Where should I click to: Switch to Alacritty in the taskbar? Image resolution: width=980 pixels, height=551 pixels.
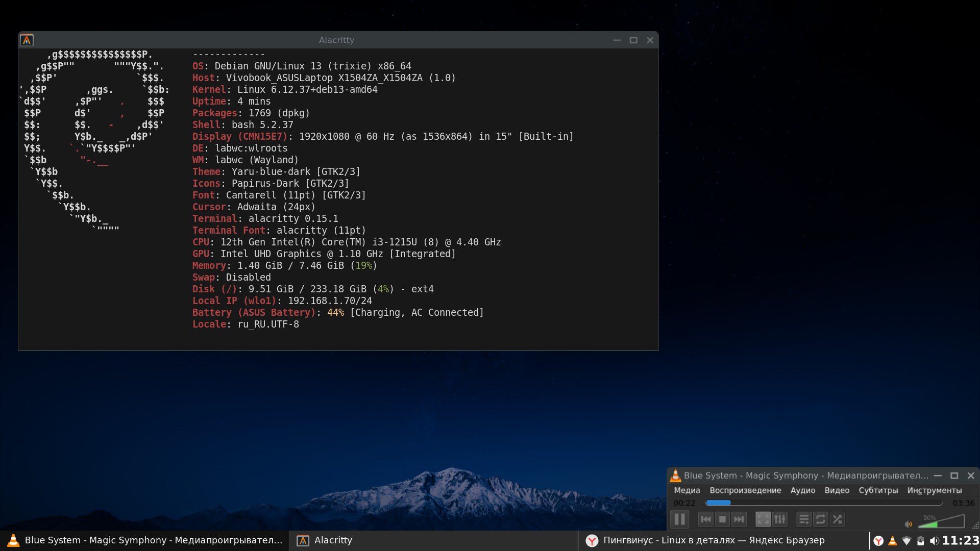point(332,540)
